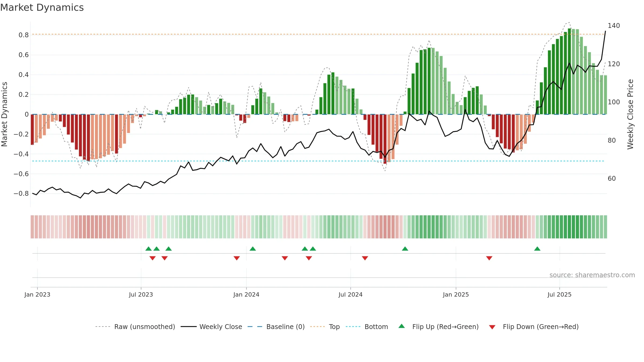This screenshot has height=362, width=644.
Task: Toggle the Bottom legend entry
Action: tap(367, 327)
